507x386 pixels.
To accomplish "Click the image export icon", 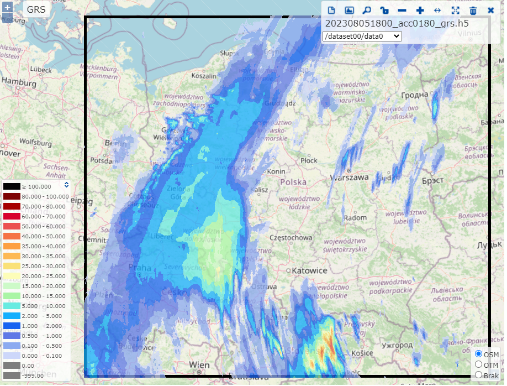I will [x=349, y=10].
